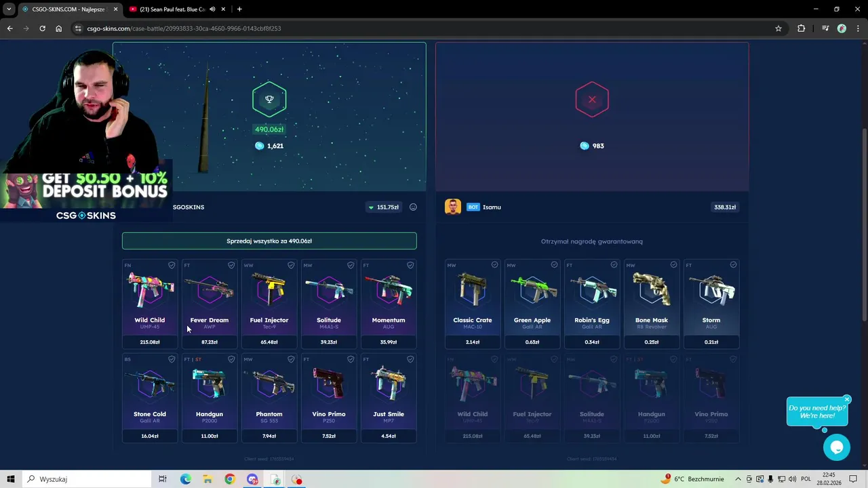
Task: Click the Wyszukaj taskbar search box
Action: point(86,479)
